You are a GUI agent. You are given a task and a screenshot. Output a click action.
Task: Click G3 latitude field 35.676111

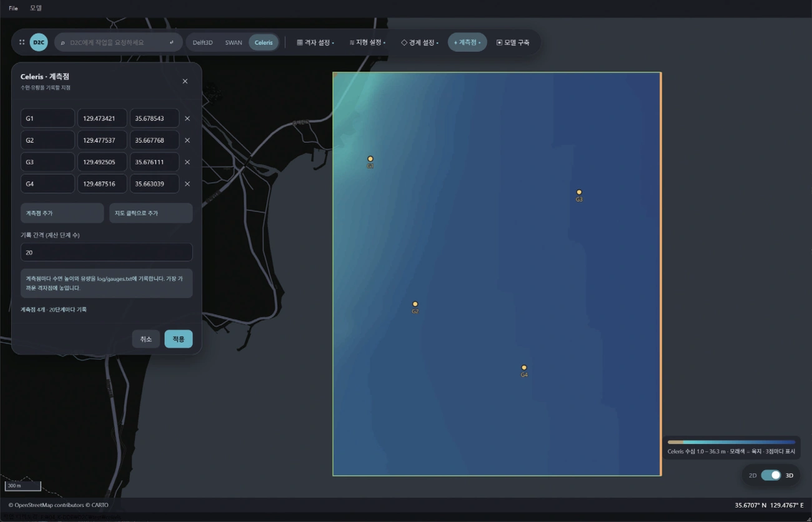154,162
